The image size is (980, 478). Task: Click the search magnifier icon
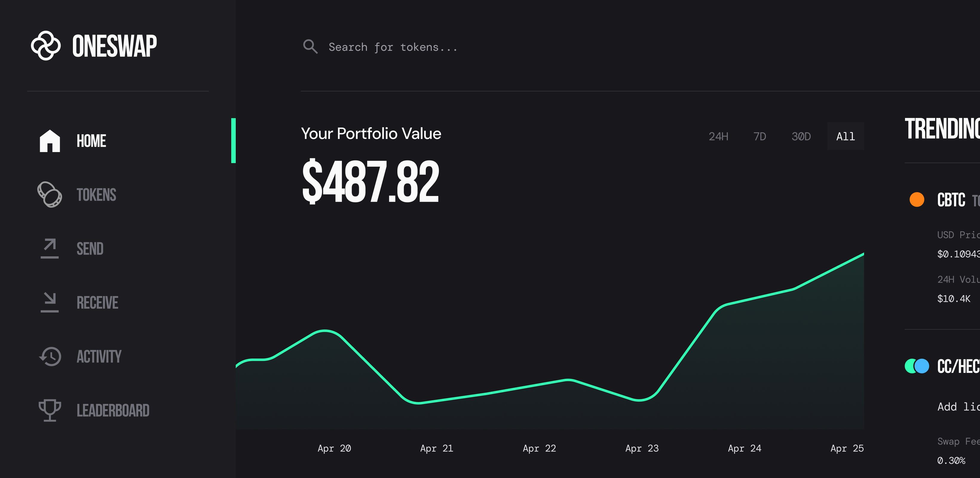coord(310,47)
